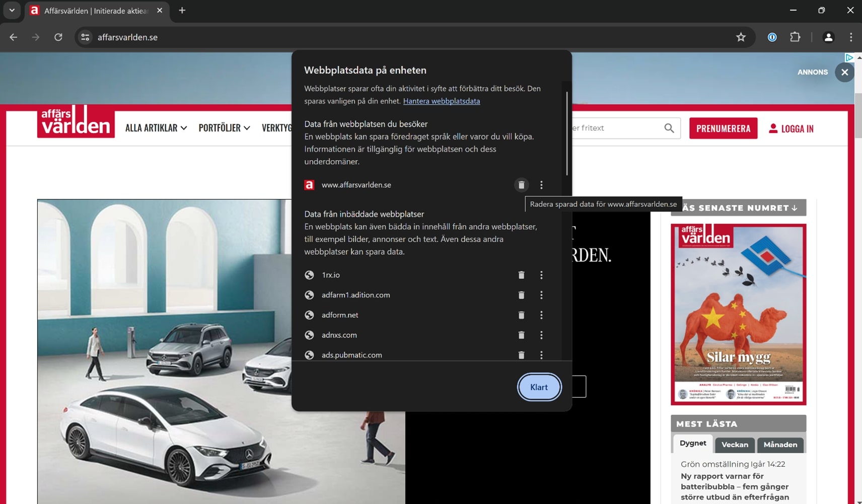Reload the current page

[58, 37]
